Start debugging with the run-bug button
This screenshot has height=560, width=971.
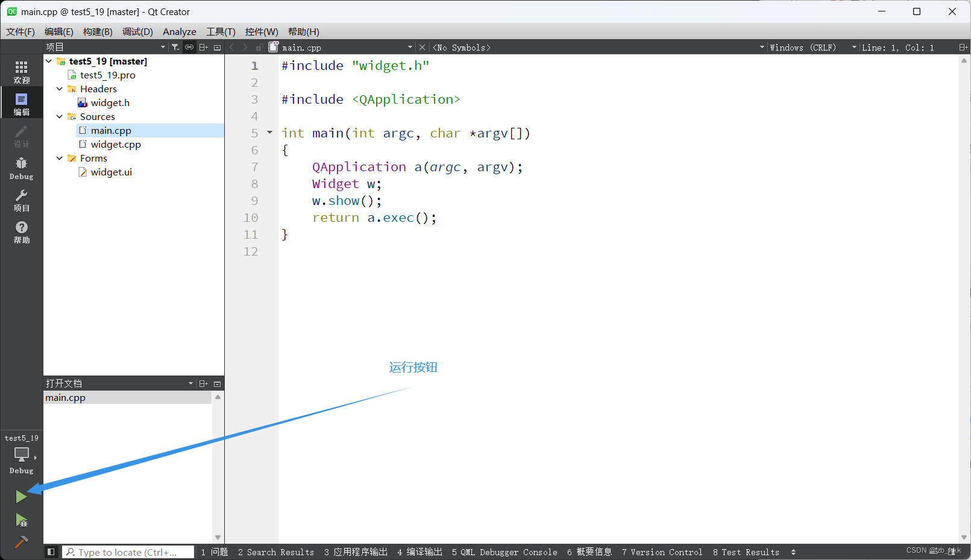21,520
